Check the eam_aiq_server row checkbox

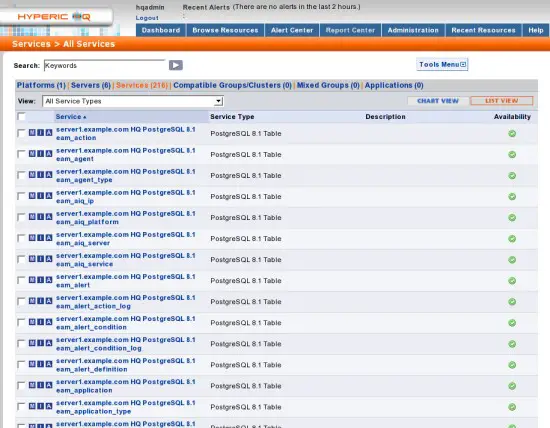click(21, 239)
